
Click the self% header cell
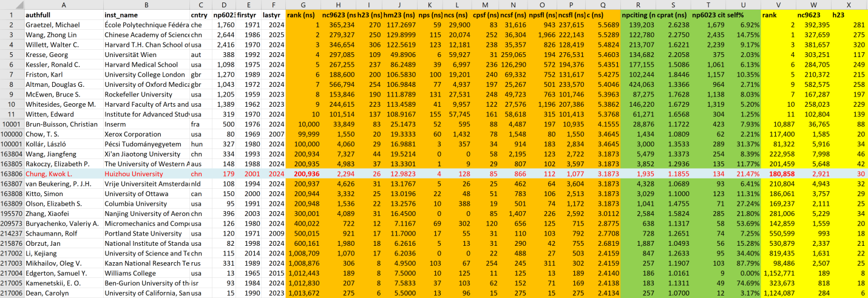tap(744, 15)
